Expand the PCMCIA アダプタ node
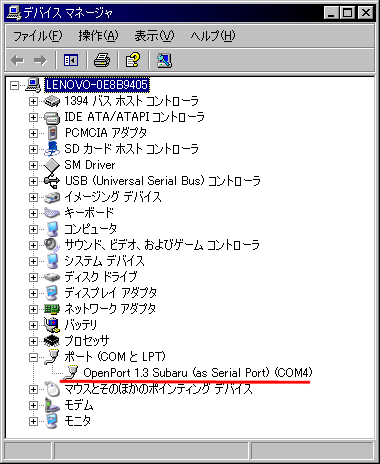 point(33,133)
